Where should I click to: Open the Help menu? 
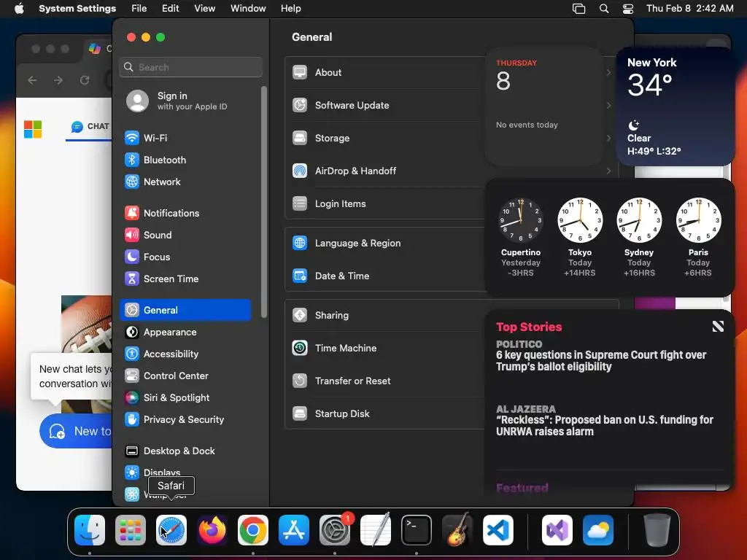290,9
